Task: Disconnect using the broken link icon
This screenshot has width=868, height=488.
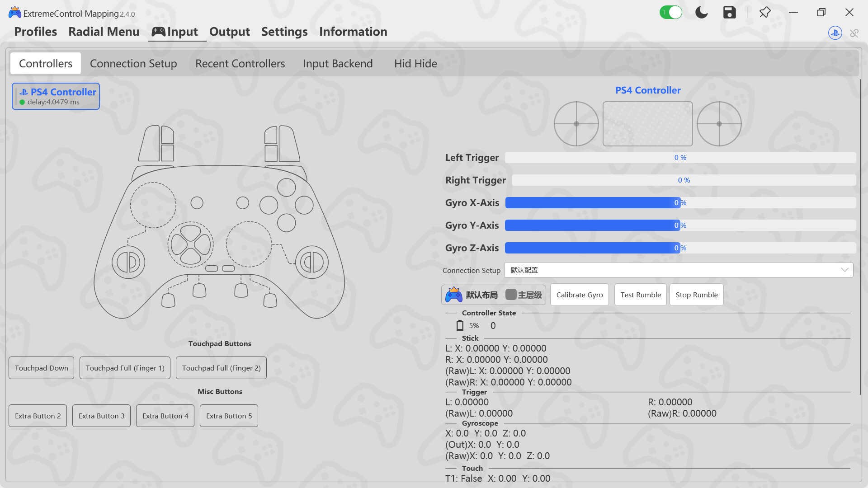Action: pos(855,33)
